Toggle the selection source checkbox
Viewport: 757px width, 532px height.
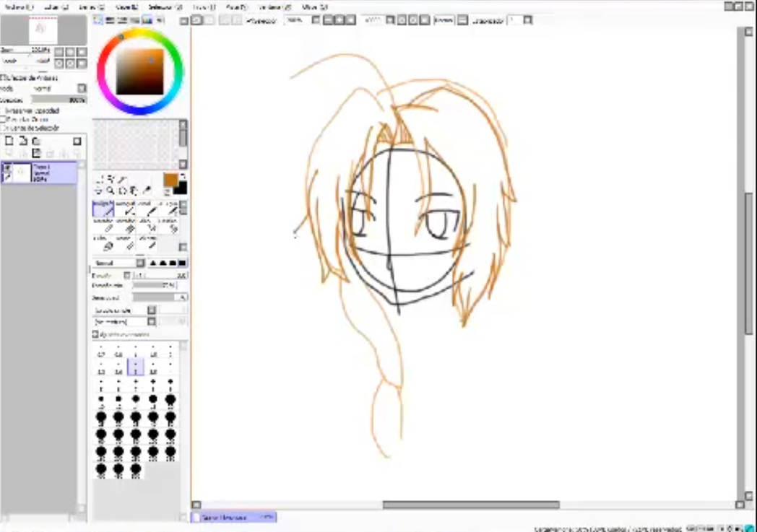point(3,128)
